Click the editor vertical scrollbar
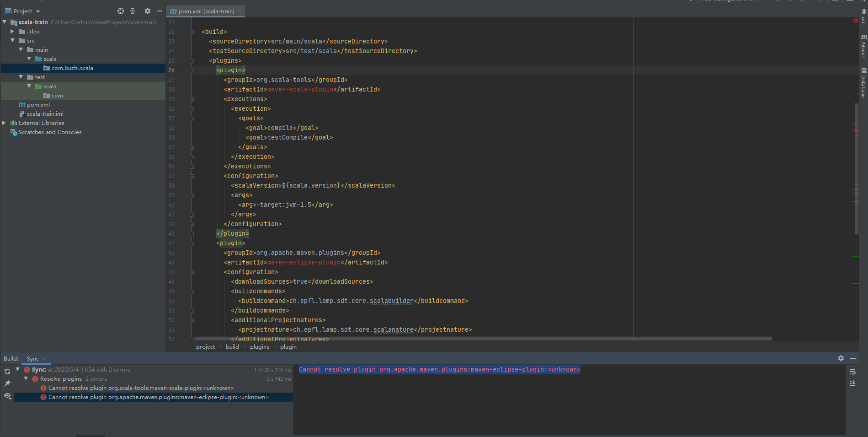868x437 pixels. pyautogui.click(x=856, y=169)
